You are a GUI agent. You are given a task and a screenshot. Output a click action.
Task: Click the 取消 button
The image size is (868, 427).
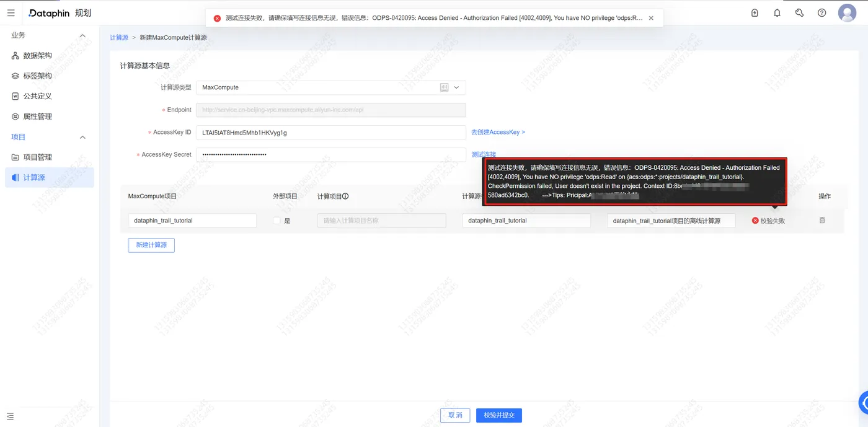click(455, 415)
